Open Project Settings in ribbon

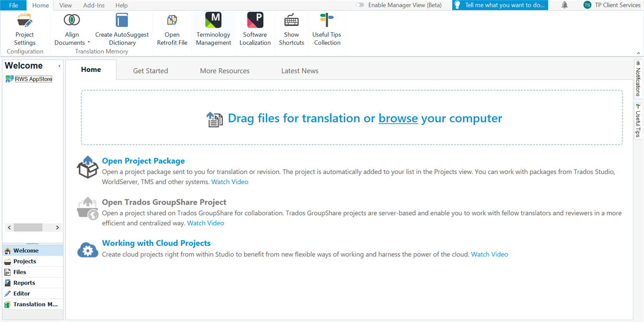(x=25, y=30)
